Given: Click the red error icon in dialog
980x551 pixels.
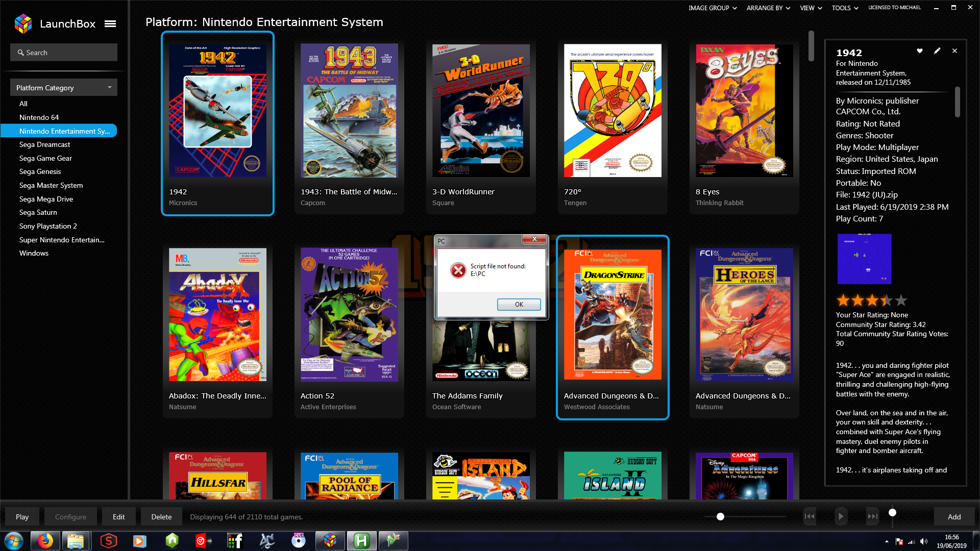Looking at the screenshot, I should pos(458,270).
